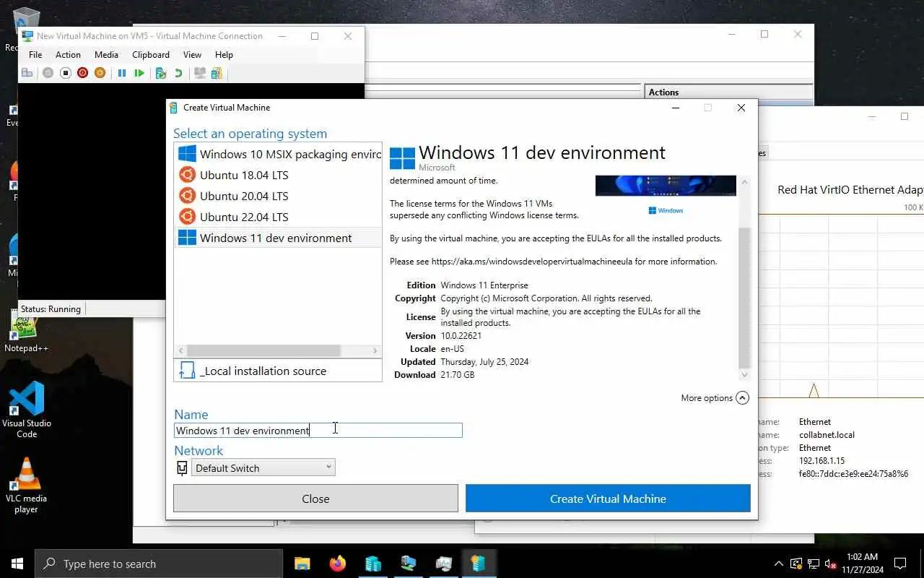Click Hyper-V Manager taskbar icon
Image resolution: width=924 pixels, height=578 pixels.
click(372, 564)
